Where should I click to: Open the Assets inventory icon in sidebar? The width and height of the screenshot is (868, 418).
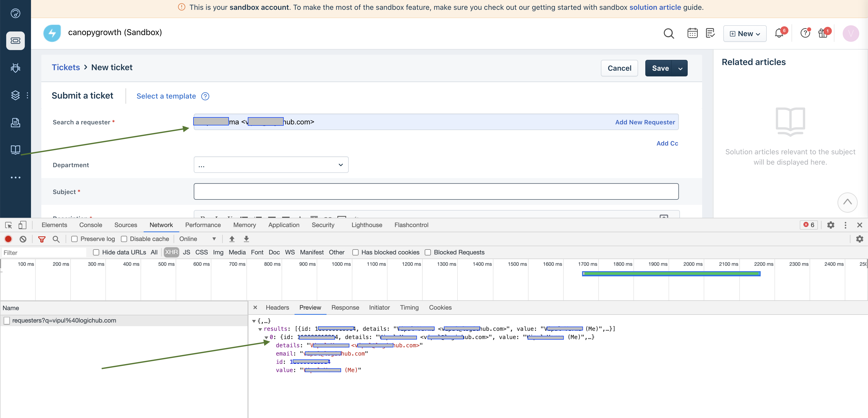16,123
